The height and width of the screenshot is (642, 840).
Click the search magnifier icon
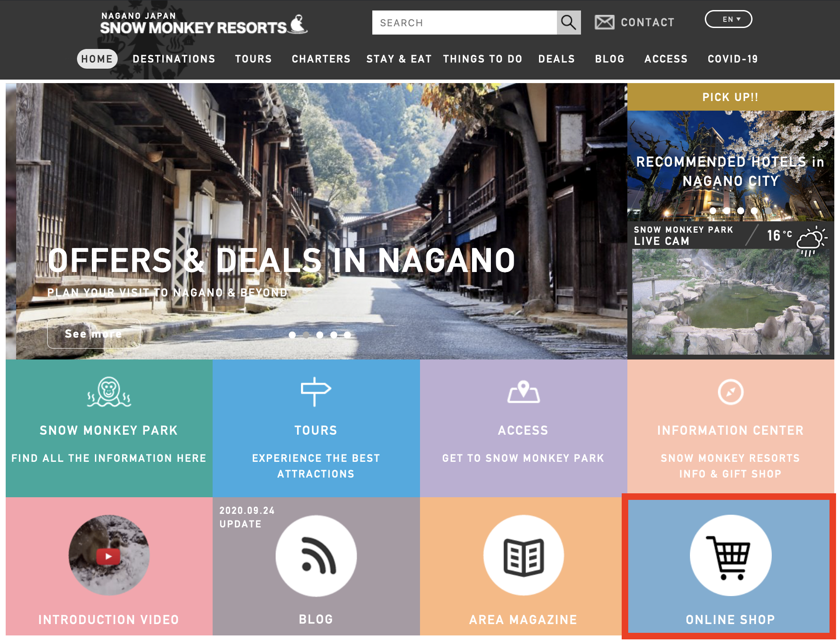pyautogui.click(x=568, y=22)
